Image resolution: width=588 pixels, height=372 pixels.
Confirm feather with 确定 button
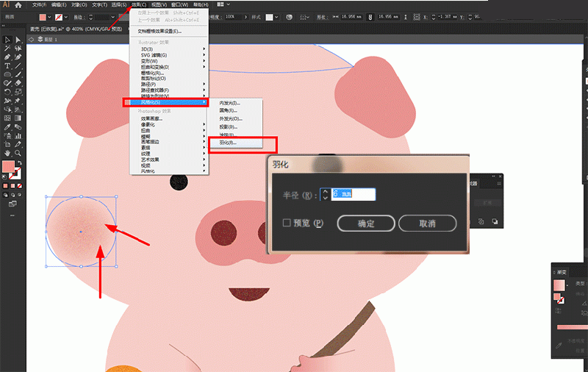pos(365,223)
